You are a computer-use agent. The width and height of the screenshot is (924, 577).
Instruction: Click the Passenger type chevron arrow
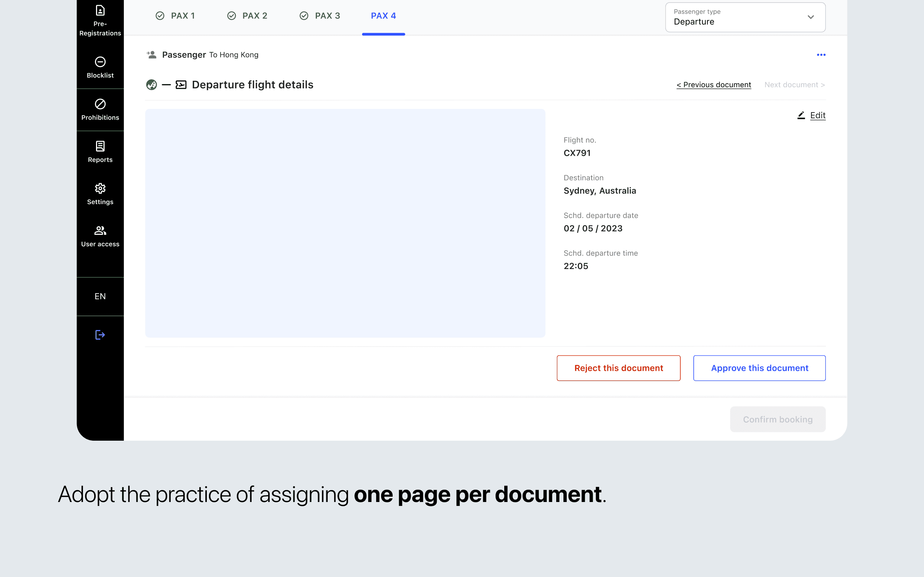click(811, 18)
